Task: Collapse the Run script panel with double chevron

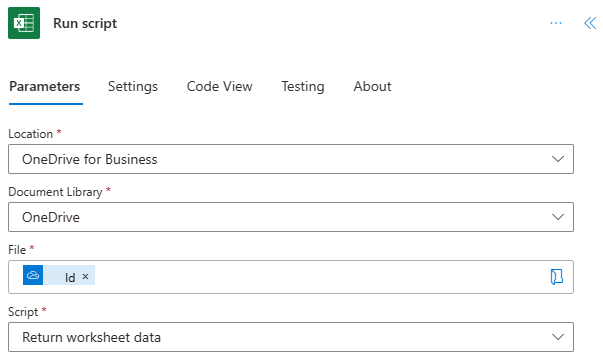Action: (x=590, y=23)
